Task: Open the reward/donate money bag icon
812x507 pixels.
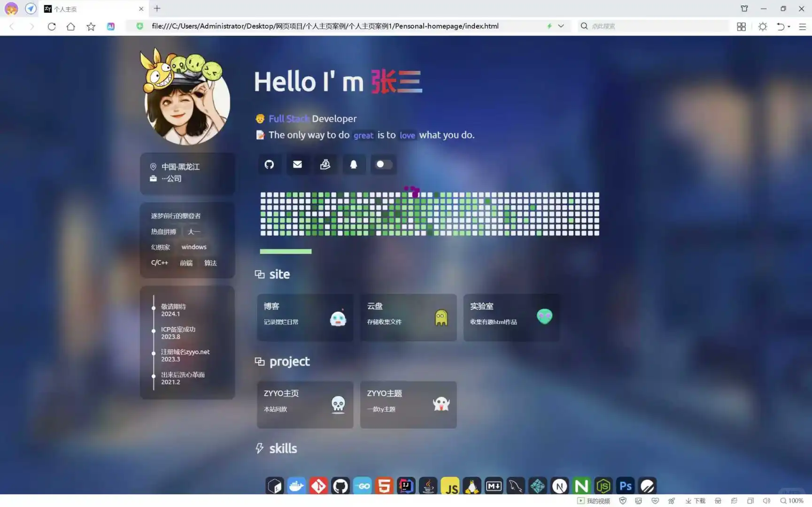Action: click(x=325, y=164)
